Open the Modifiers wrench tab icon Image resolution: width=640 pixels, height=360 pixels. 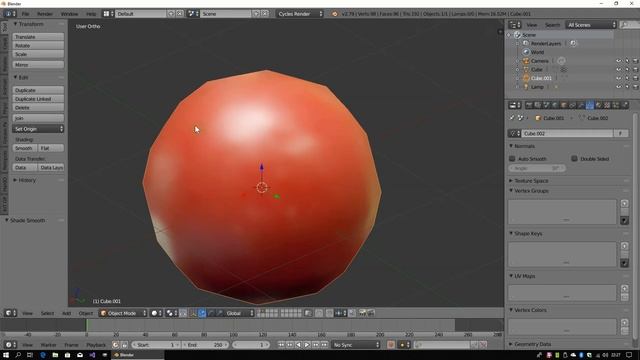(581, 105)
